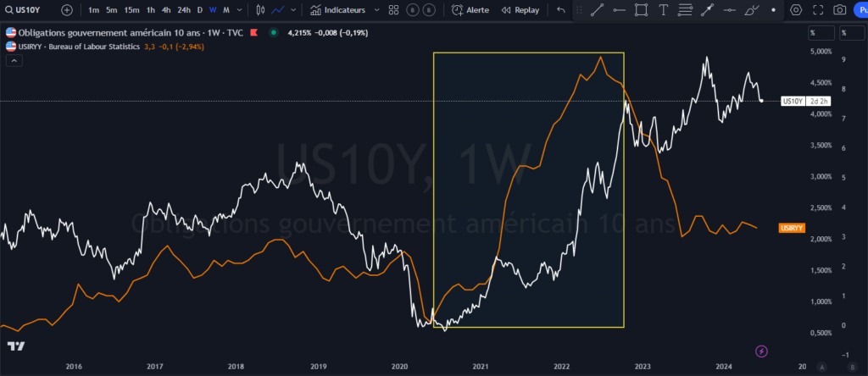This screenshot has height=376, width=868.
Task: Select the Fibonacci retracement lines tool
Action: coord(685,10)
